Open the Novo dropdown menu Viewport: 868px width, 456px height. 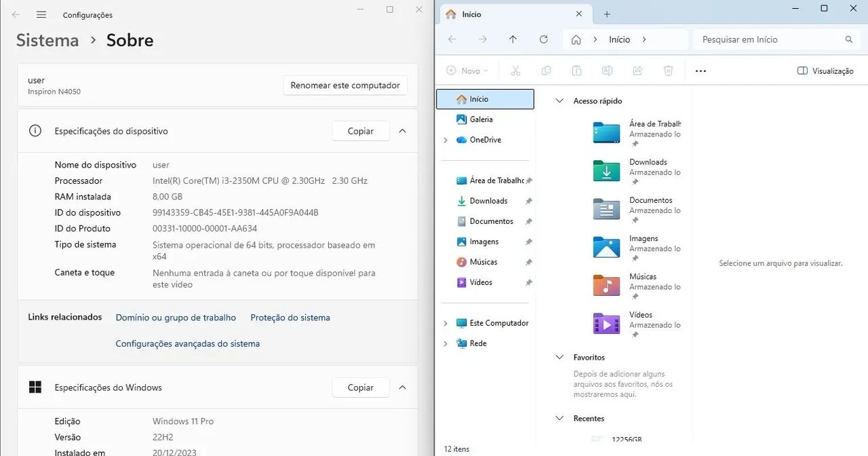click(467, 71)
